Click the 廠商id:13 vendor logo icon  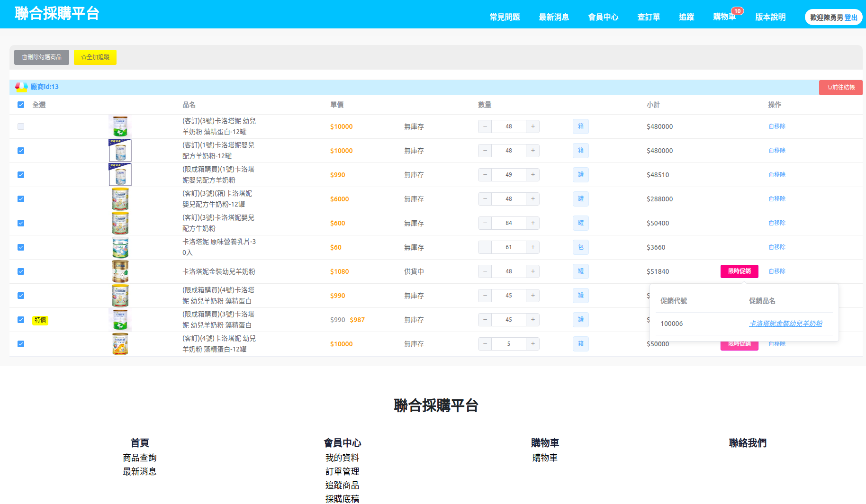click(x=21, y=87)
